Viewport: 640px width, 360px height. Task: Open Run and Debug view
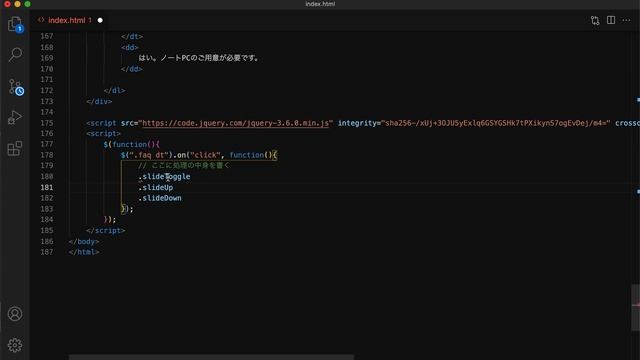[x=15, y=118]
